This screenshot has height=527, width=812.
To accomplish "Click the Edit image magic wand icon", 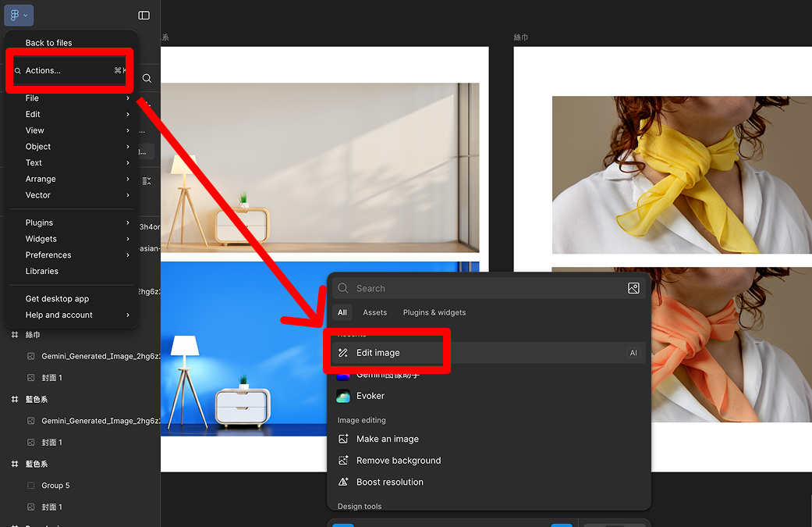I will click(343, 353).
